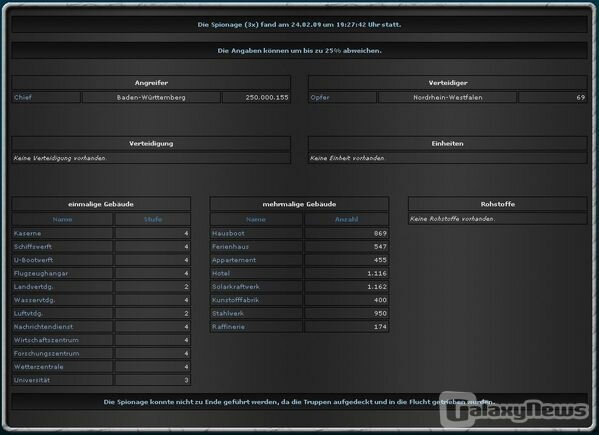
Task: Click the Raffinerie building name
Action: 228,327
